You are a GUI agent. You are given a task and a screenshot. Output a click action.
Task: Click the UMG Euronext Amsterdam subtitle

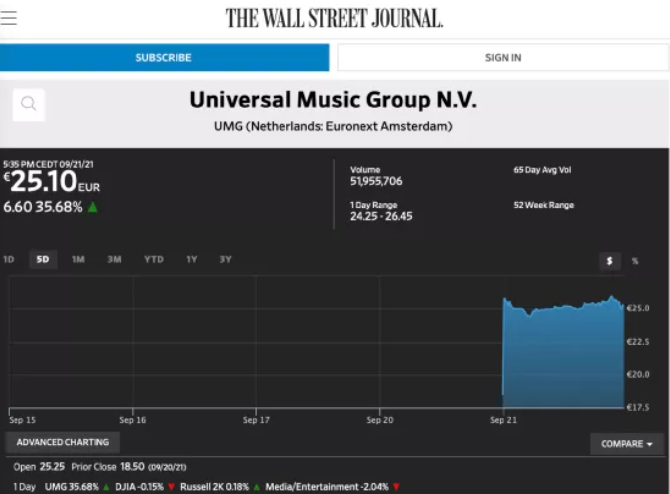pyautogui.click(x=333, y=126)
